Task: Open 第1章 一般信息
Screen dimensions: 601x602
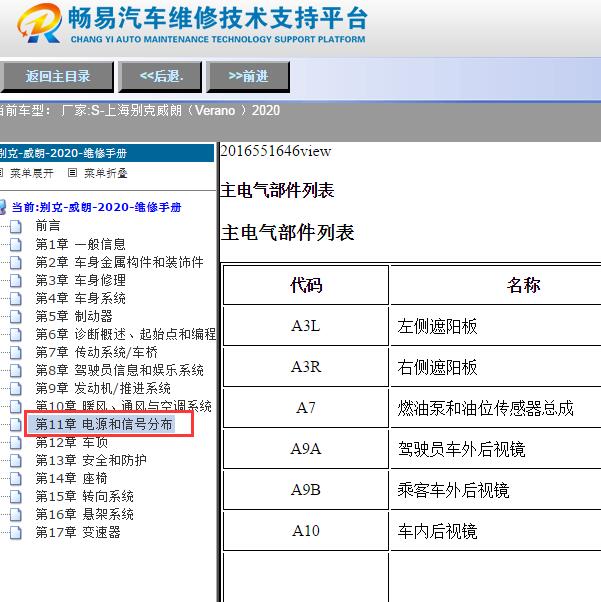Action: tap(81, 244)
